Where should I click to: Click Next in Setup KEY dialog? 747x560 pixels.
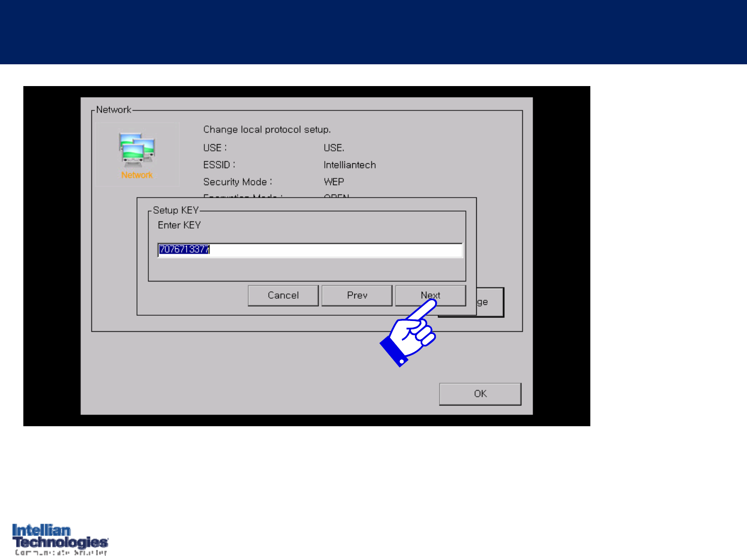(x=431, y=296)
